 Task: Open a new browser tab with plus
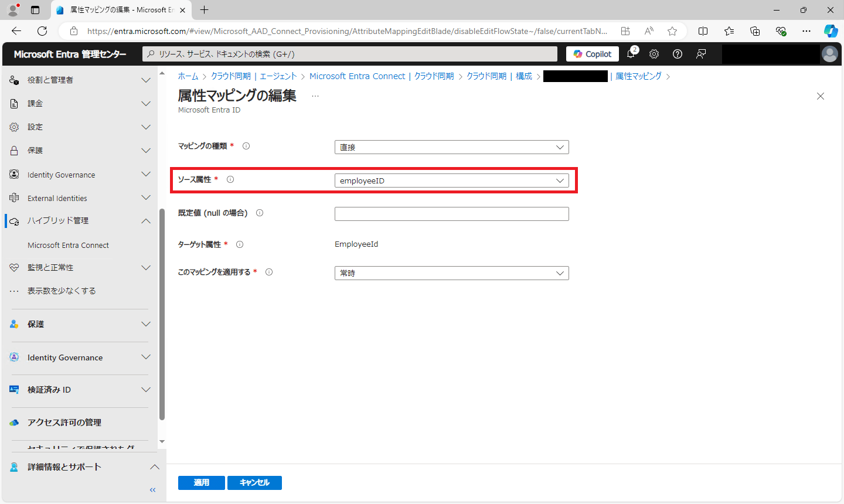point(204,10)
